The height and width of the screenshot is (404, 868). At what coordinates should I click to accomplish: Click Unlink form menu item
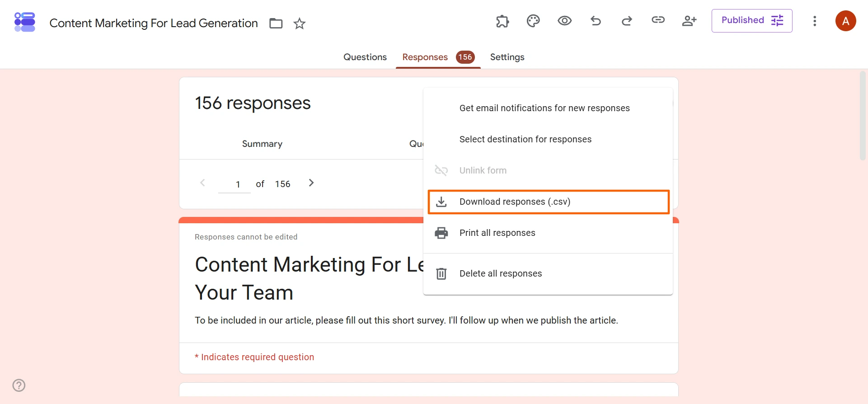click(x=548, y=170)
